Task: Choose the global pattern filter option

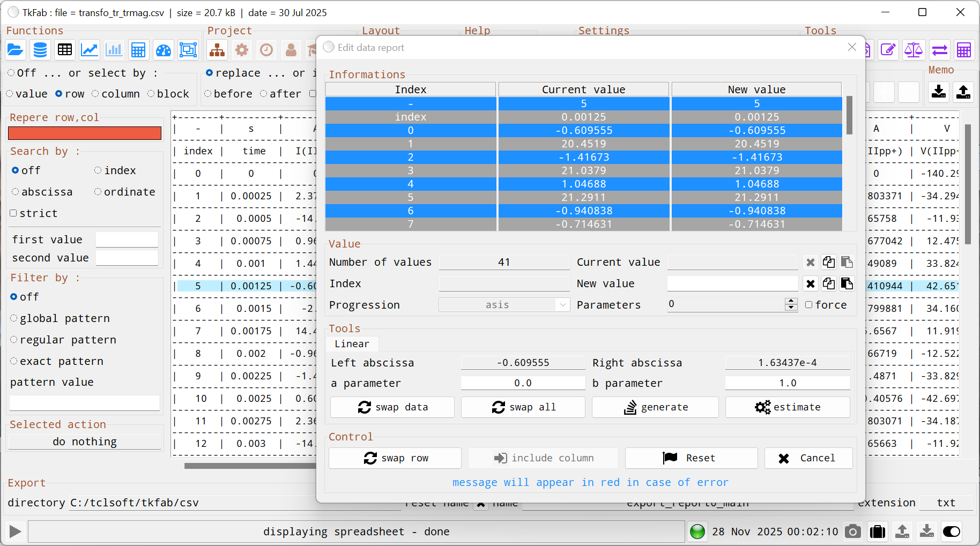Action: (14, 318)
